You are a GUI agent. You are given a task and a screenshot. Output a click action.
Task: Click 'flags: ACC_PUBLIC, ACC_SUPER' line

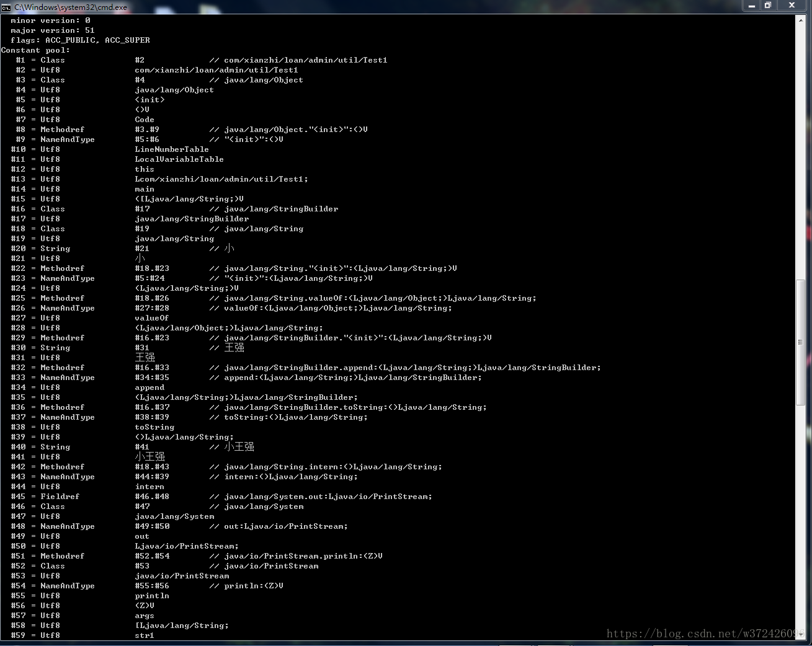(80, 40)
